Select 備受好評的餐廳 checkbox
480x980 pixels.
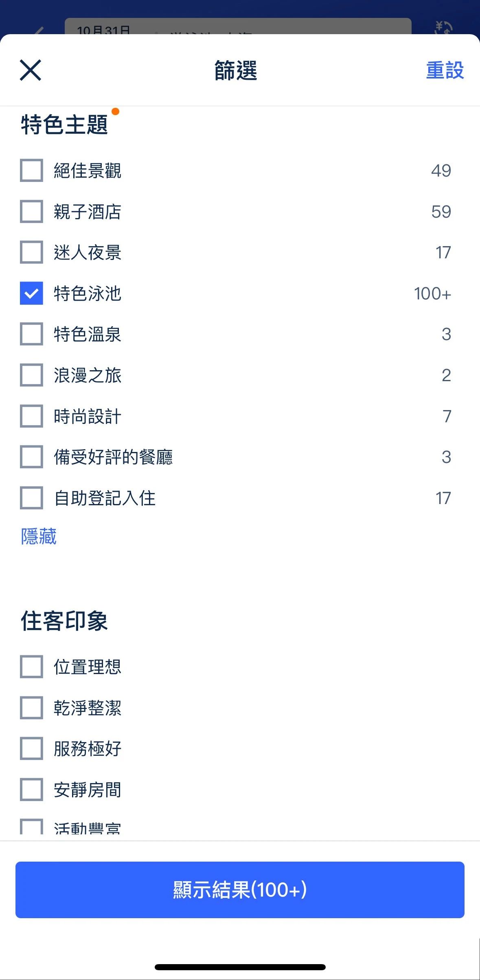click(x=31, y=457)
